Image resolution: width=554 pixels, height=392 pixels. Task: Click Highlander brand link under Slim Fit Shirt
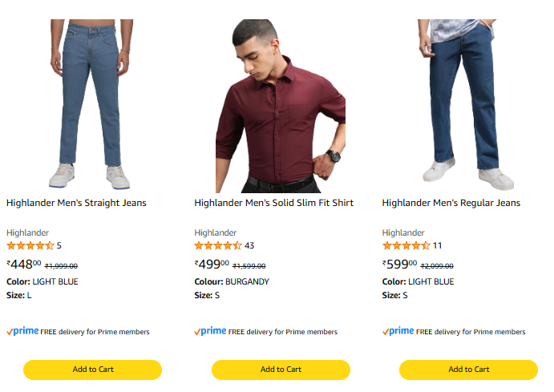pyautogui.click(x=215, y=232)
